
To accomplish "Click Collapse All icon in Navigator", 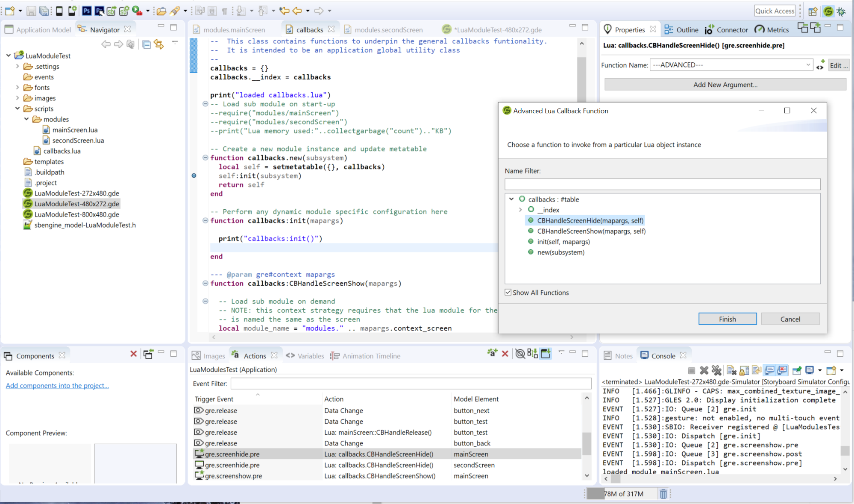I will (147, 44).
